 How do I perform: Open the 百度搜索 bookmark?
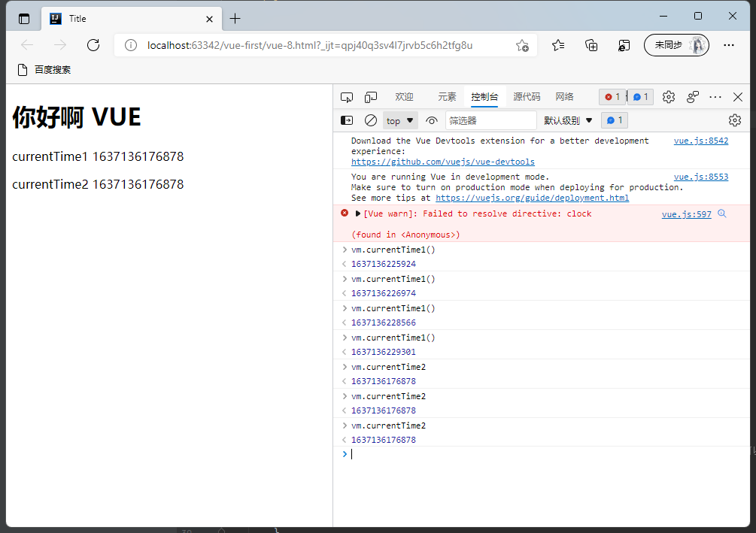click(44, 70)
